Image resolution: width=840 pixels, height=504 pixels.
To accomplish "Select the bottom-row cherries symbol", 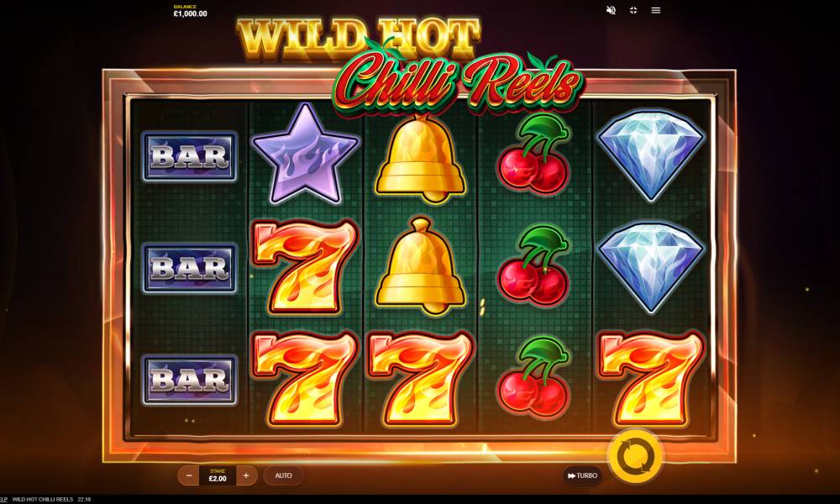I will tap(533, 378).
